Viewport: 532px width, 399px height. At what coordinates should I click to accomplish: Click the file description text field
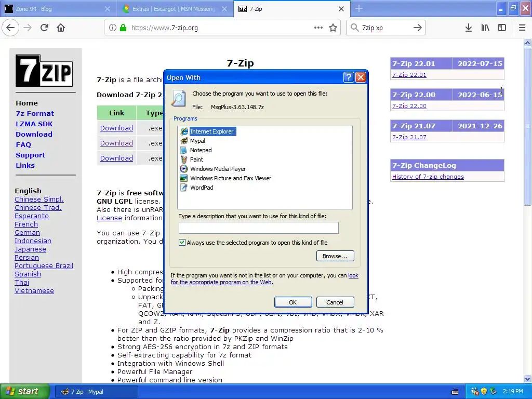259,228
